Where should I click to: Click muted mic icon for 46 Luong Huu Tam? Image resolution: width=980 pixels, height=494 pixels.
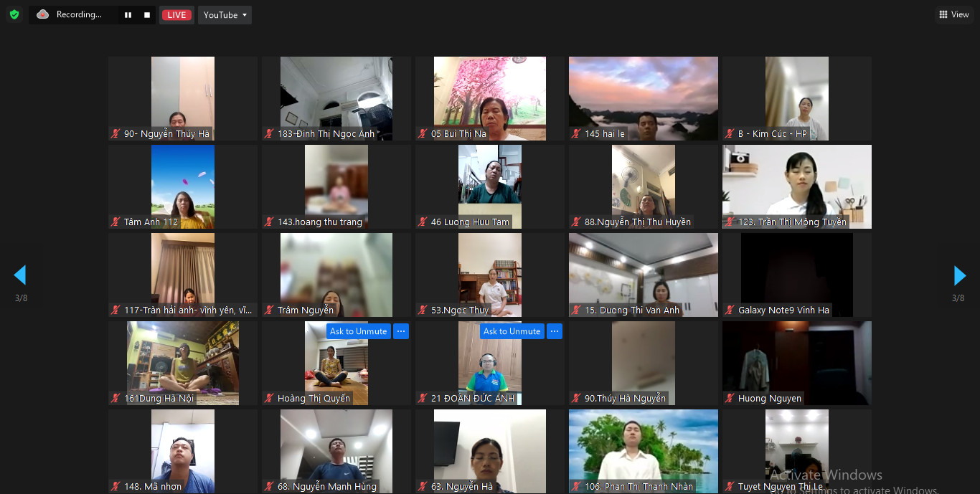(423, 222)
